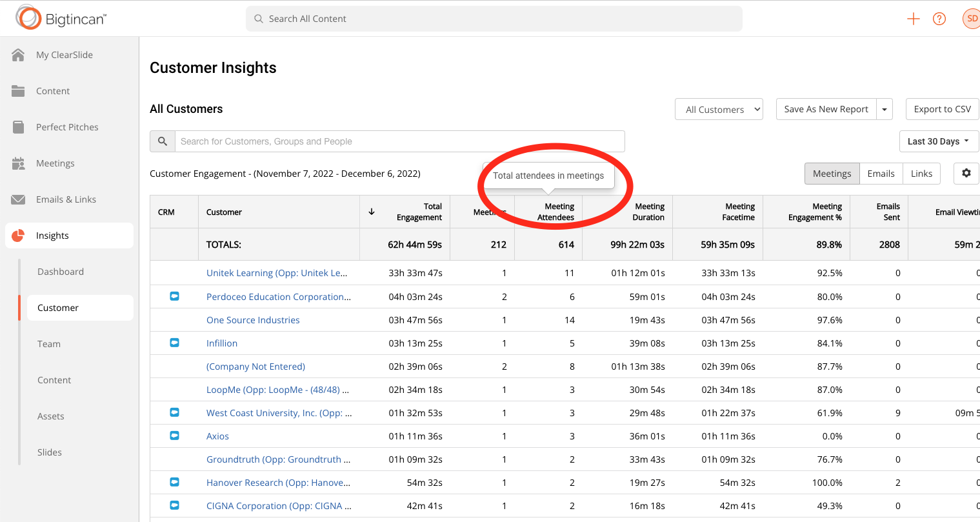Viewport: 980px width, 522px height.
Task: Click the magnifier icon beside customer search
Action: click(163, 141)
